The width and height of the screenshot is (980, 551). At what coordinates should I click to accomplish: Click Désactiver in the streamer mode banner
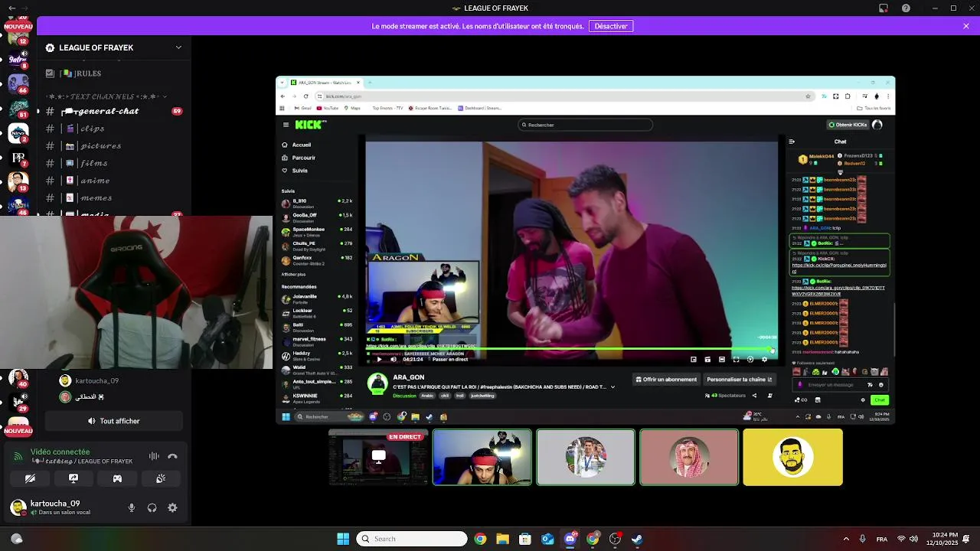[x=611, y=26]
